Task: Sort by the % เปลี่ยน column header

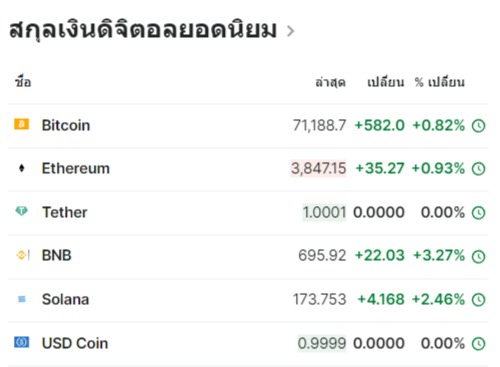Action: 439,82
